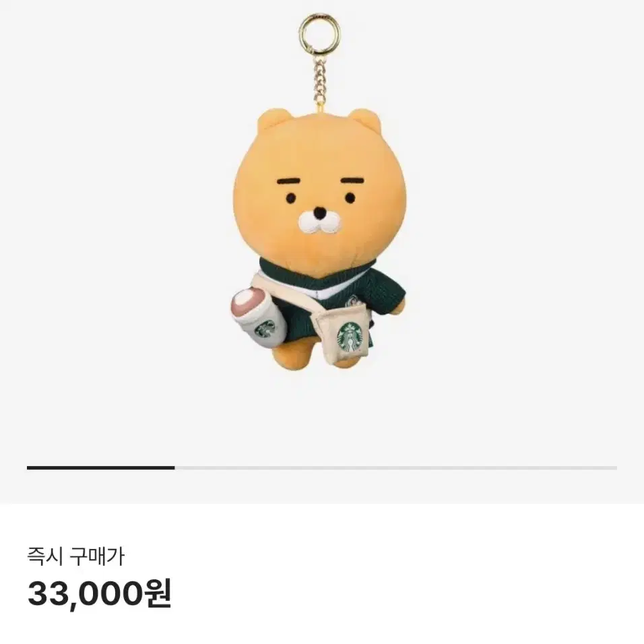
Task: Click the 즉시 구매가 label
Action: click(75, 557)
